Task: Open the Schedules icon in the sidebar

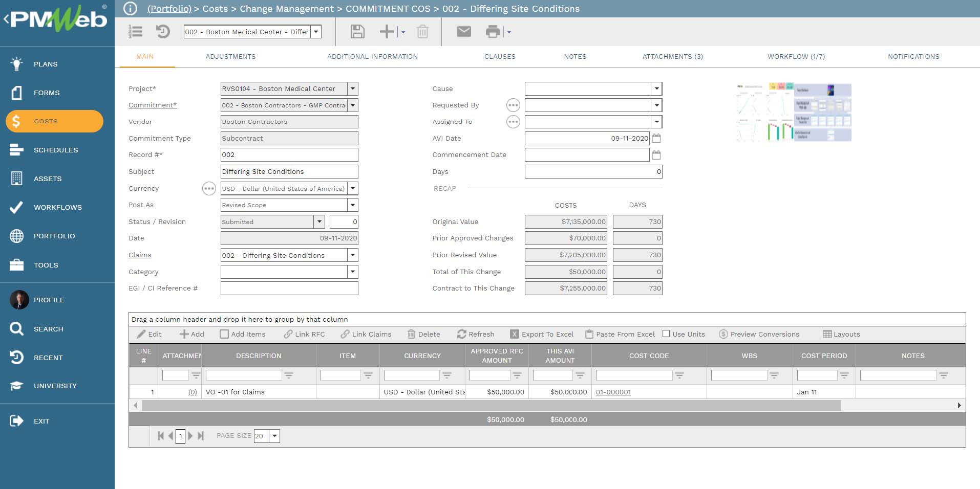Action: coord(16,150)
